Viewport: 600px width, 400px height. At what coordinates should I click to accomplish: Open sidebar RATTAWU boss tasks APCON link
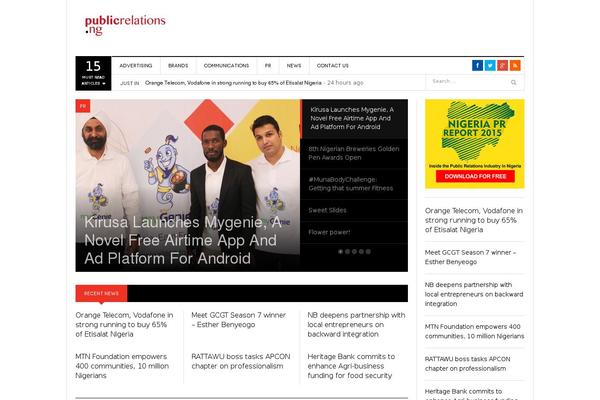pyautogui.click(x=468, y=364)
